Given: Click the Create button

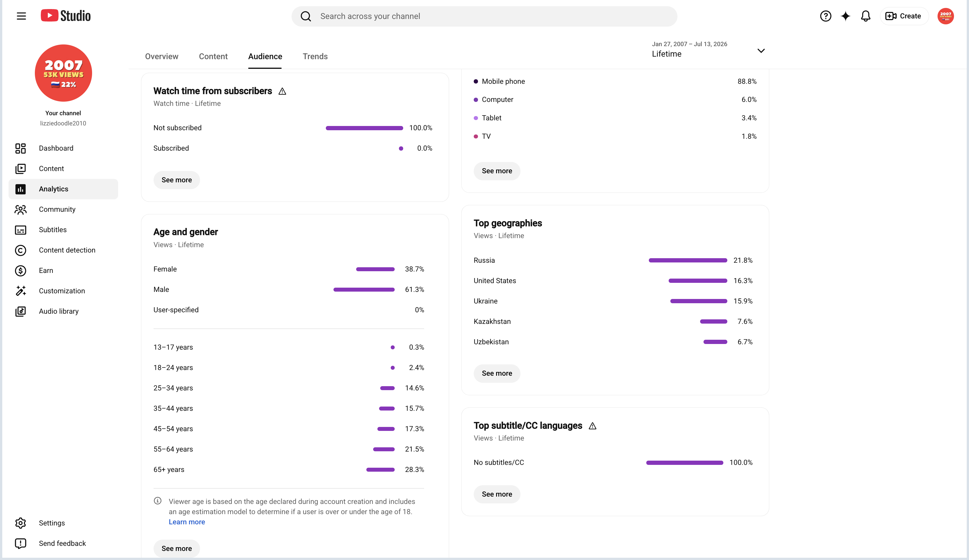Looking at the screenshot, I should pyautogui.click(x=904, y=16).
